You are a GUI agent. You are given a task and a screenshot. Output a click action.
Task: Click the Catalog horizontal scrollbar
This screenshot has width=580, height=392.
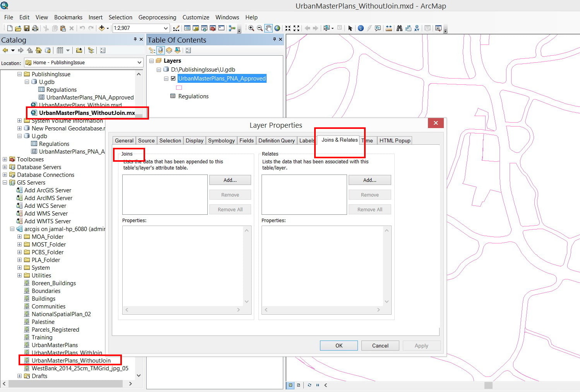click(65, 383)
